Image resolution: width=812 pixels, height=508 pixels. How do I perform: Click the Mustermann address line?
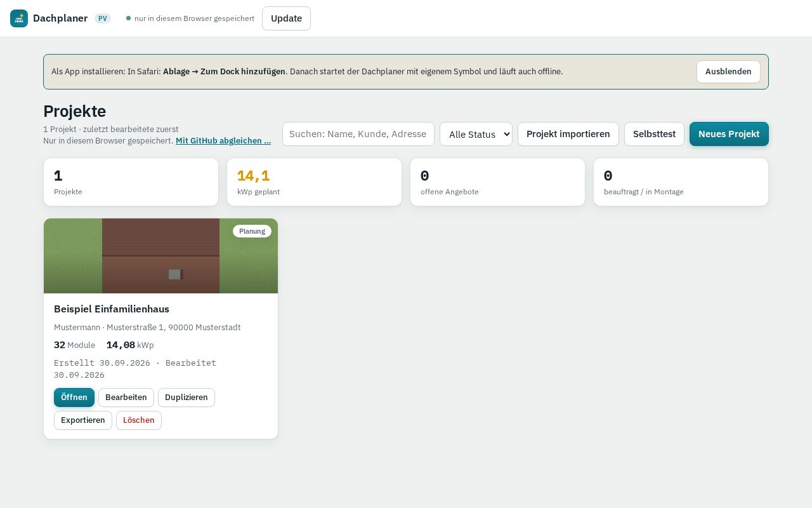147,328
